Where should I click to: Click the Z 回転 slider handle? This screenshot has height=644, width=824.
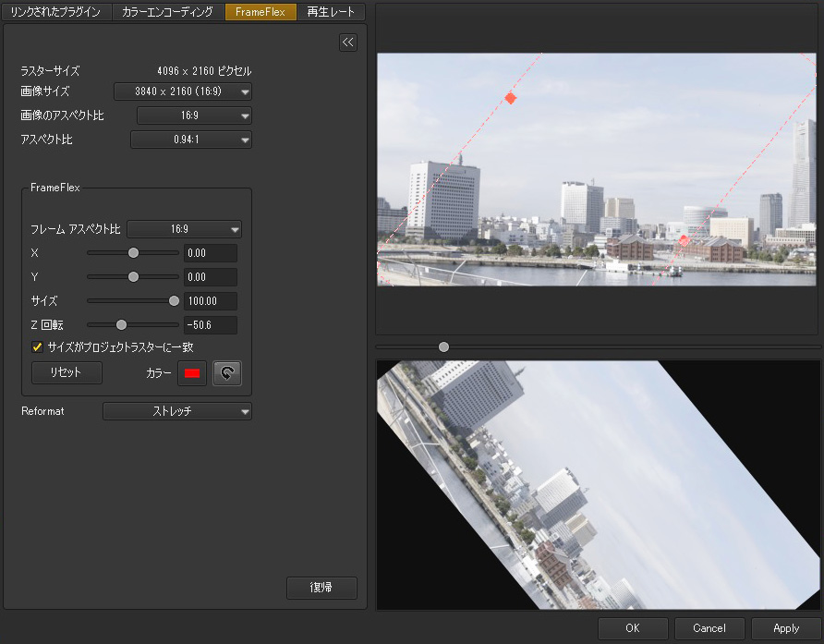tap(121, 324)
